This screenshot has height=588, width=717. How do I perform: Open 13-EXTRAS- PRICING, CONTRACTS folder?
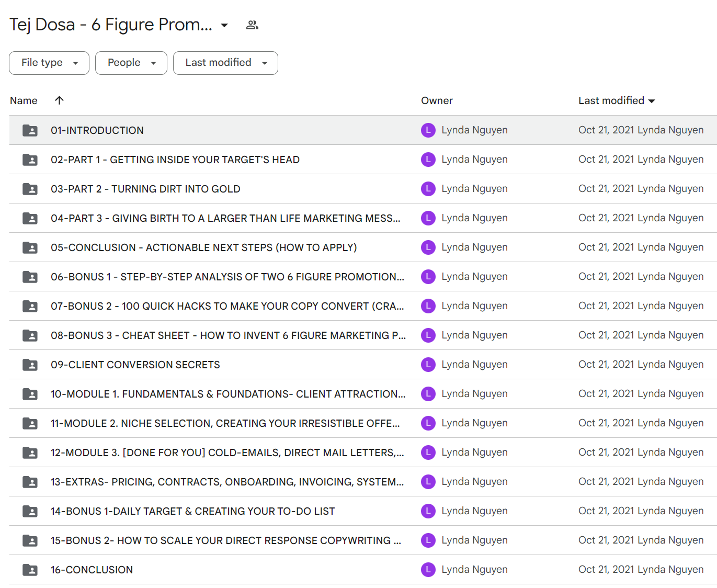point(227,482)
